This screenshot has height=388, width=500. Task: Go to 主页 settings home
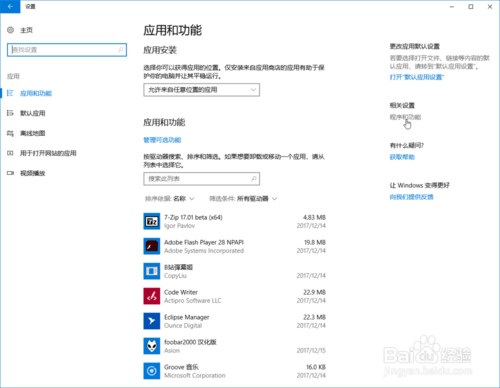click(26, 30)
